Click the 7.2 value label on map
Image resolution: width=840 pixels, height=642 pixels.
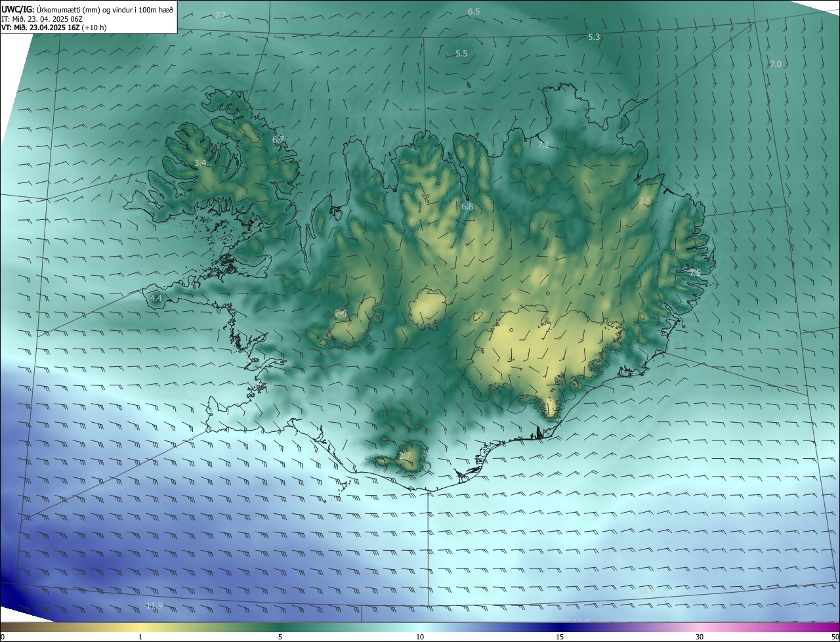click(x=543, y=144)
